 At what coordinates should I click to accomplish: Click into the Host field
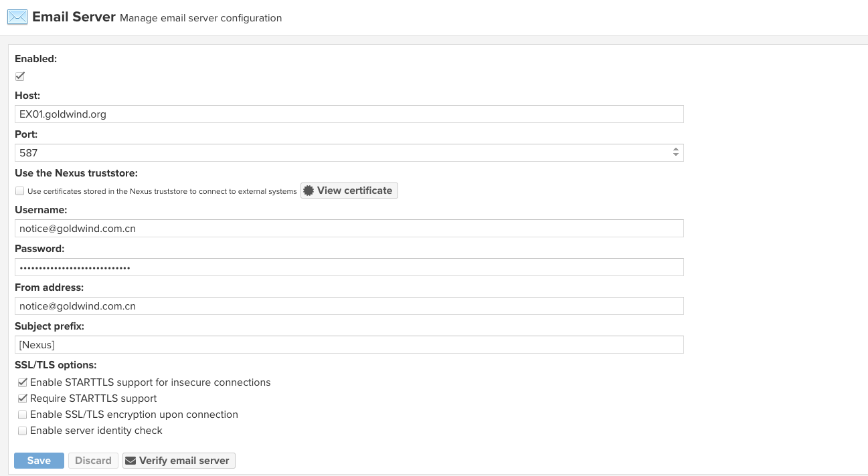click(x=348, y=114)
